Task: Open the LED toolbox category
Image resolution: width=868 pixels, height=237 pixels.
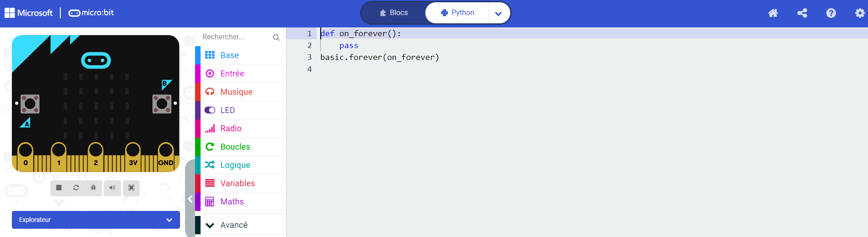Action: coord(241,110)
